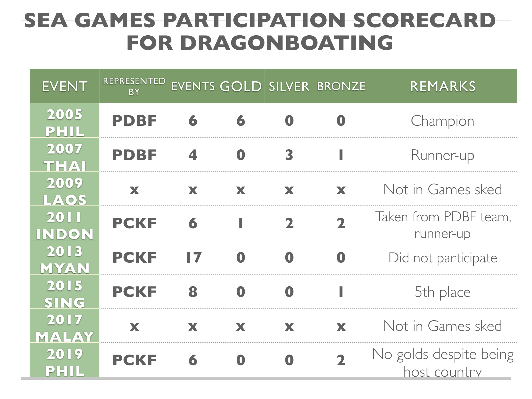Click the Champion remark cell
The image size is (532, 399).
442,121
